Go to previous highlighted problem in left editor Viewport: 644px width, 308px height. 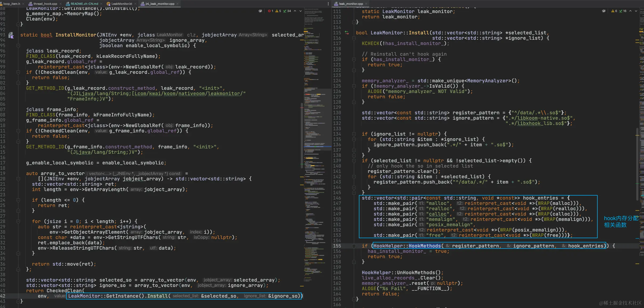tap(295, 11)
